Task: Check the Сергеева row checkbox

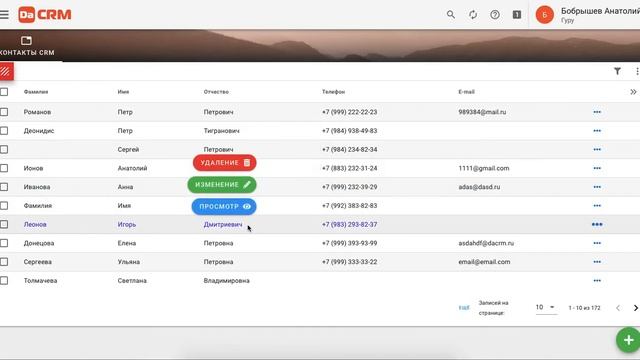Action: 4,262
